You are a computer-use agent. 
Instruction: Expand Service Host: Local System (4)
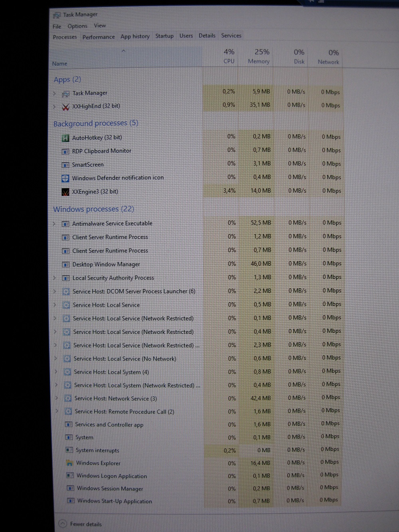(56, 372)
